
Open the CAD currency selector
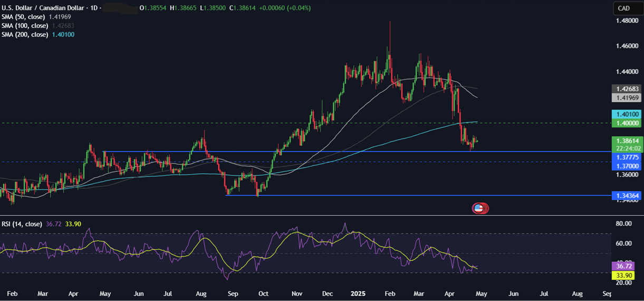(628, 8)
